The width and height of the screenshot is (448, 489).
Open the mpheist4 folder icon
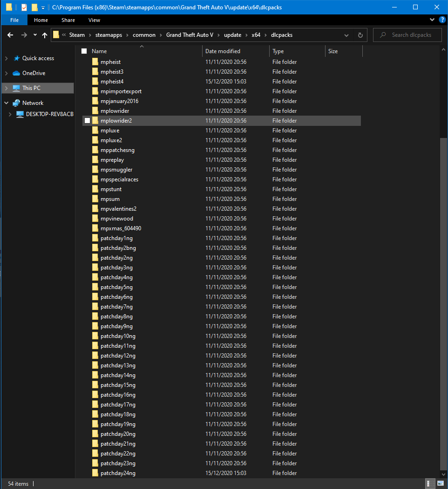click(95, 82)
